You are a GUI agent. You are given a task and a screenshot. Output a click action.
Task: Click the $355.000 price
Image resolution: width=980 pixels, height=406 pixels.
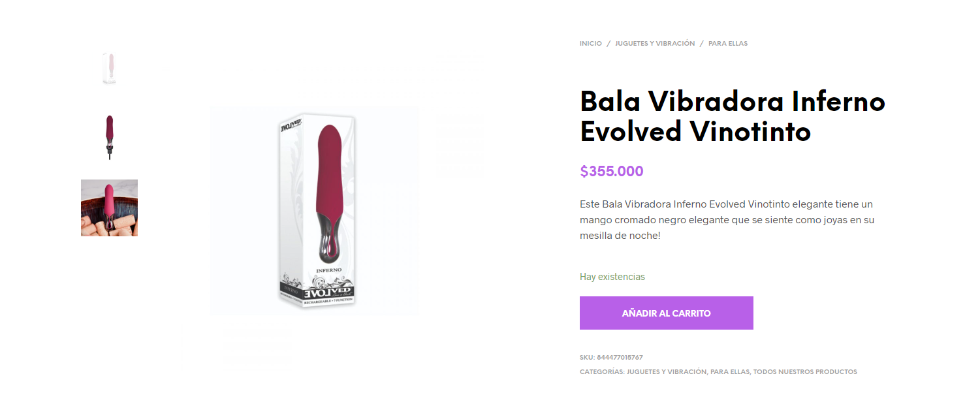[x=612, y=172]
